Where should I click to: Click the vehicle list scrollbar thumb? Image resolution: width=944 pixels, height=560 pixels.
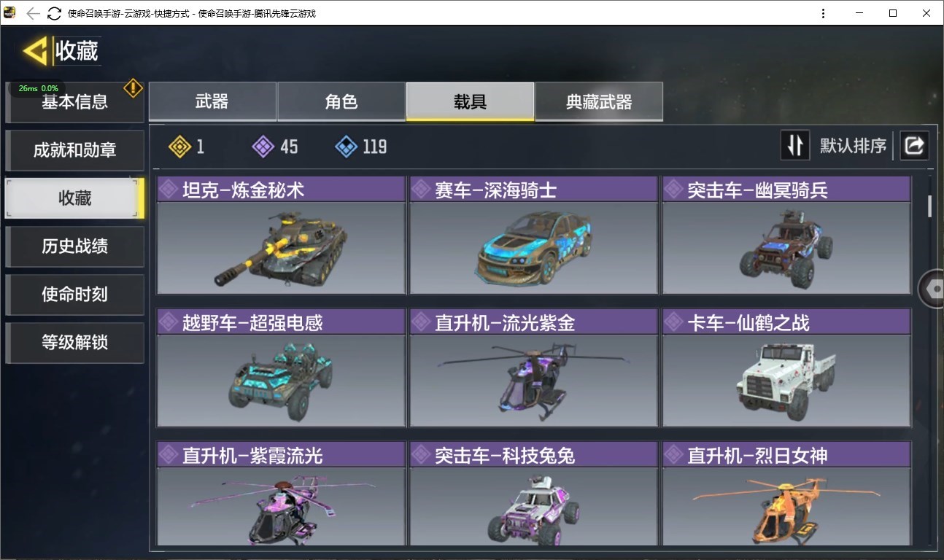(x=929, y=206)
